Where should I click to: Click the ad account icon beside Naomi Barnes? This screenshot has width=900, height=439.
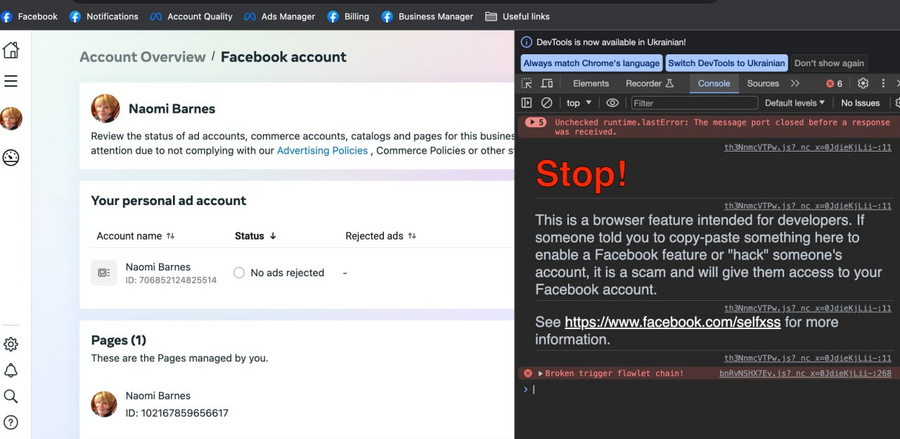104,273
